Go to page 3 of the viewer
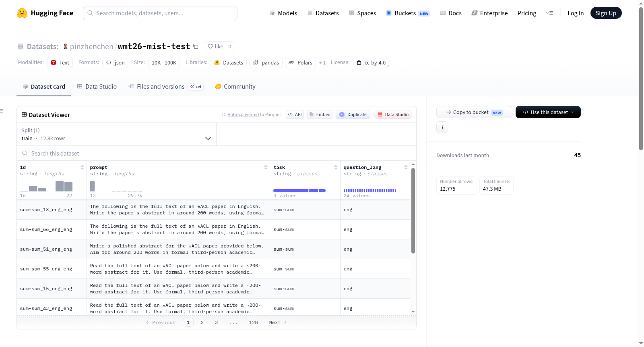Screen dimensions: 644x347 (216, 322)
